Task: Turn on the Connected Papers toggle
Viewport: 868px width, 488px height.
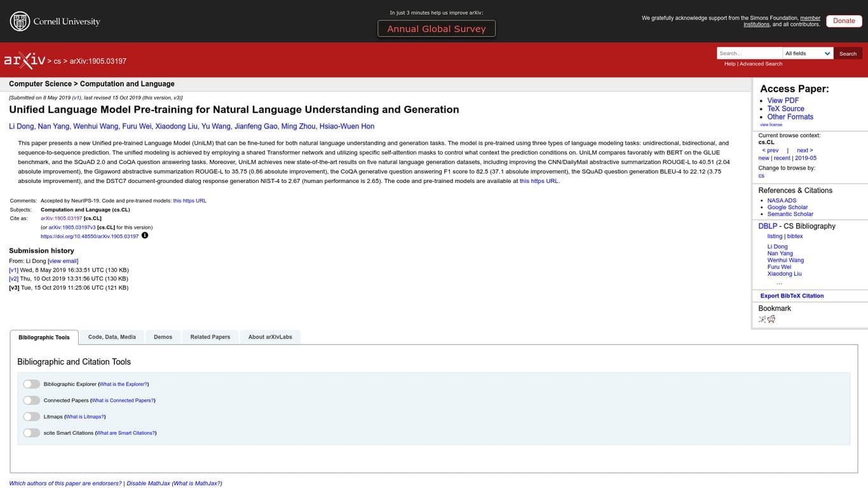Action: point(31,400)
